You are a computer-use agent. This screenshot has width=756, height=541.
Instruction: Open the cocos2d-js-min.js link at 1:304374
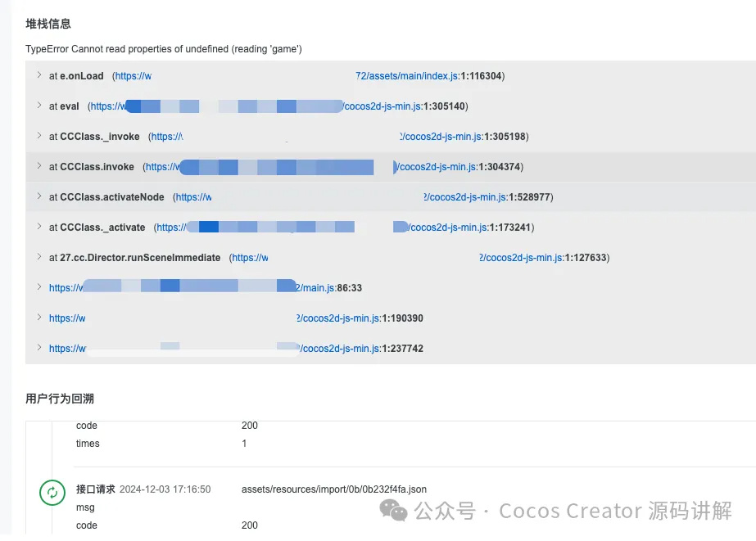[x=437, y=167]
